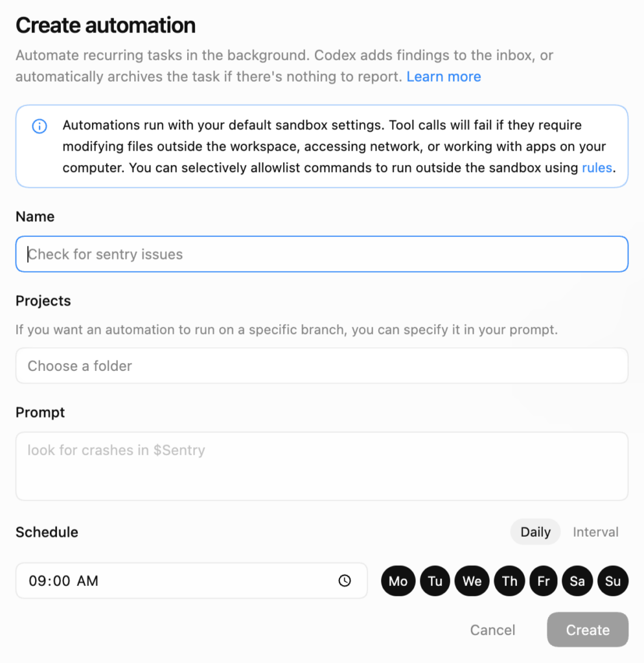This screenshot has height=663, width=644.
Task: Follow the rules link in the notice
Action: [x=597, y=168]
